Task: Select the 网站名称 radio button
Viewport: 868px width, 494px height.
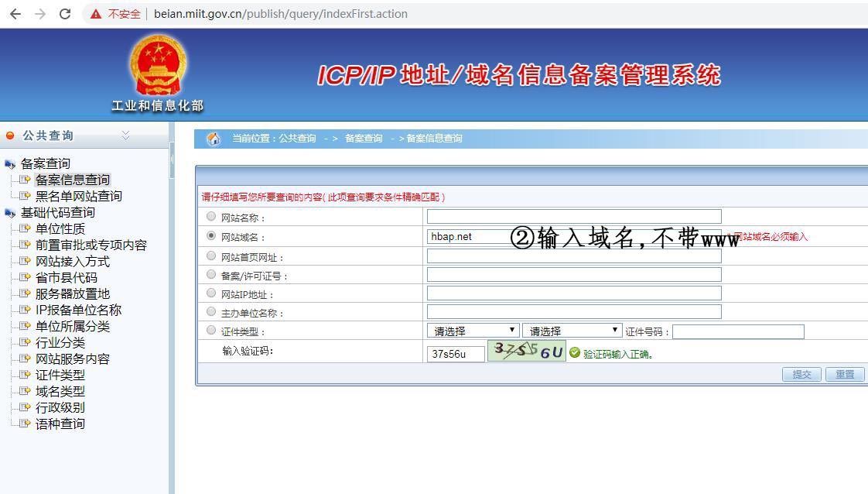Action: point(211,217)
